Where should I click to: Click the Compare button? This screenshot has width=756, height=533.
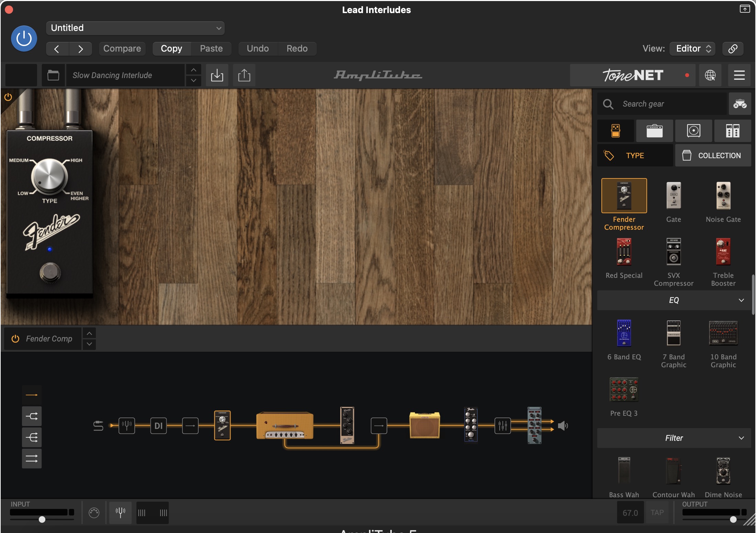(x=122, y=48)
